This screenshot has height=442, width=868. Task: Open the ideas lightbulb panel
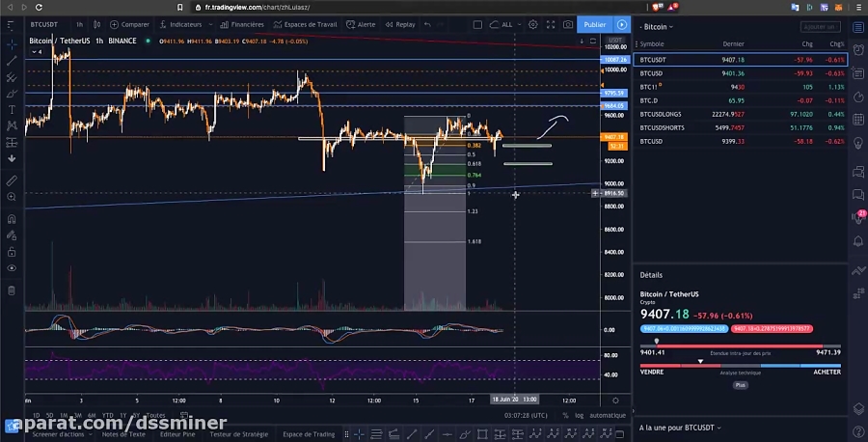[858, 144]
